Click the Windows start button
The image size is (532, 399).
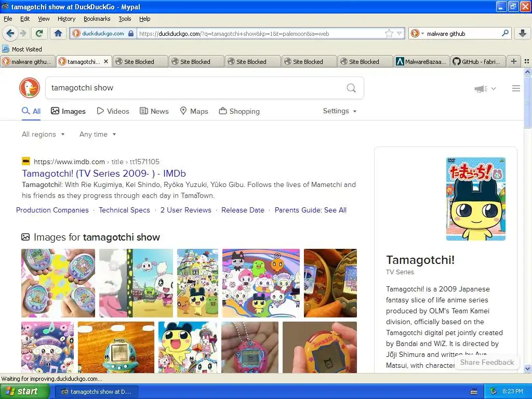point(25,392)
